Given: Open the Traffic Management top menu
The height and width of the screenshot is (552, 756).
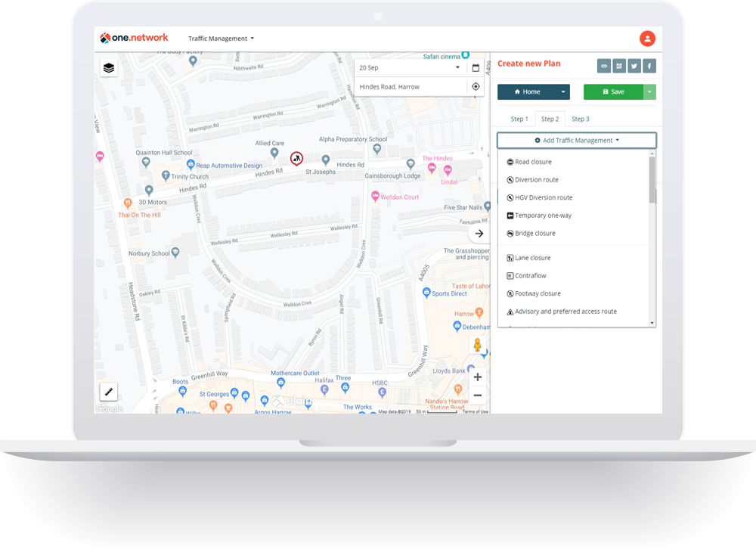Looking at the screenshot, I should click(x=221, y=39).
